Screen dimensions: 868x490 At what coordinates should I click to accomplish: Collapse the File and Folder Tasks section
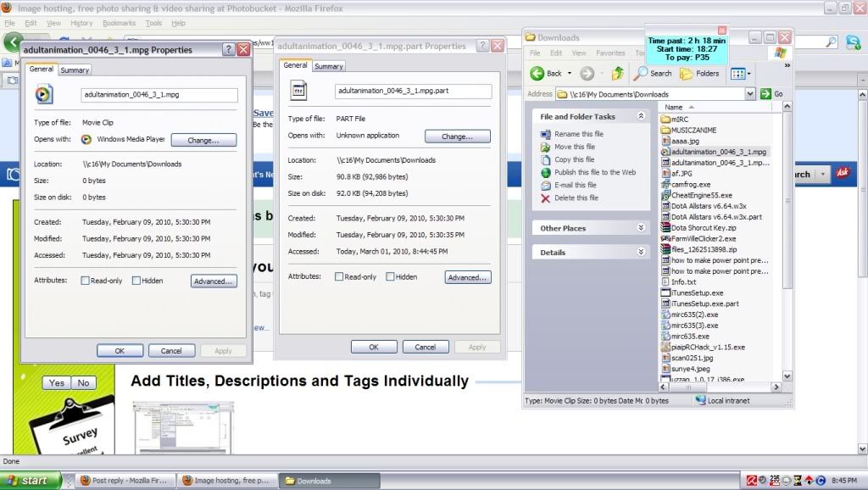[x=641, y=116]
